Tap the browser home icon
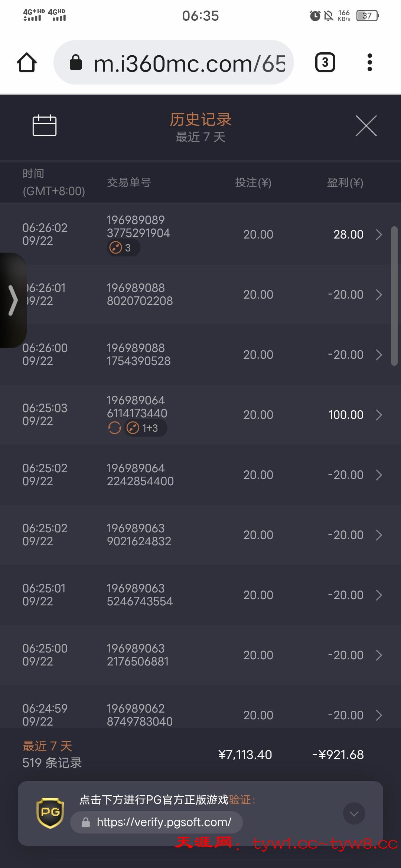This screenshot has height=868, width=401. pos(27,62)
